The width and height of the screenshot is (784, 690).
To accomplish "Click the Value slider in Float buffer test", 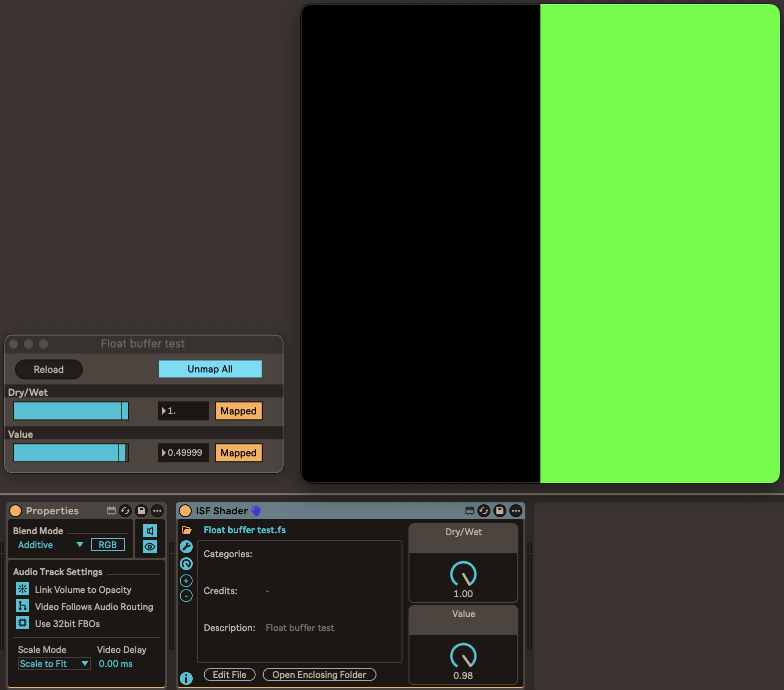I will (70, 453).
